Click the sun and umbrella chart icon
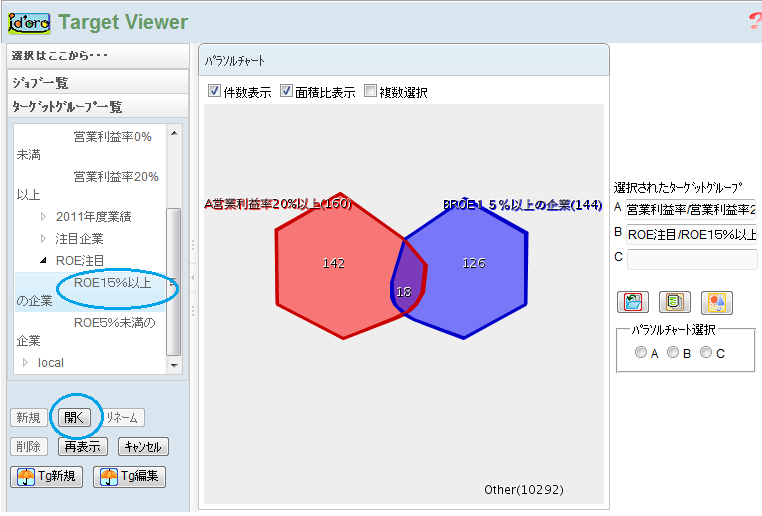This screenshot has width=762, height=516. click(x=716, y=301)
